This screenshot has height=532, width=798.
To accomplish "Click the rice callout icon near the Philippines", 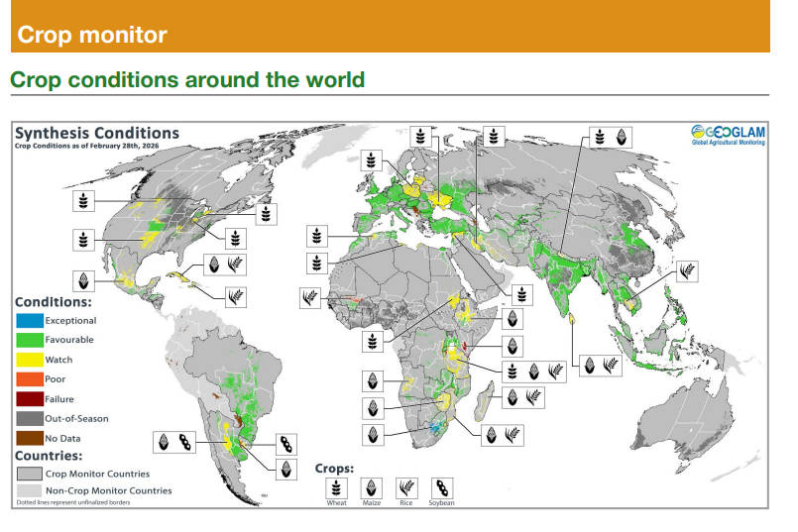I will [687, 268].
